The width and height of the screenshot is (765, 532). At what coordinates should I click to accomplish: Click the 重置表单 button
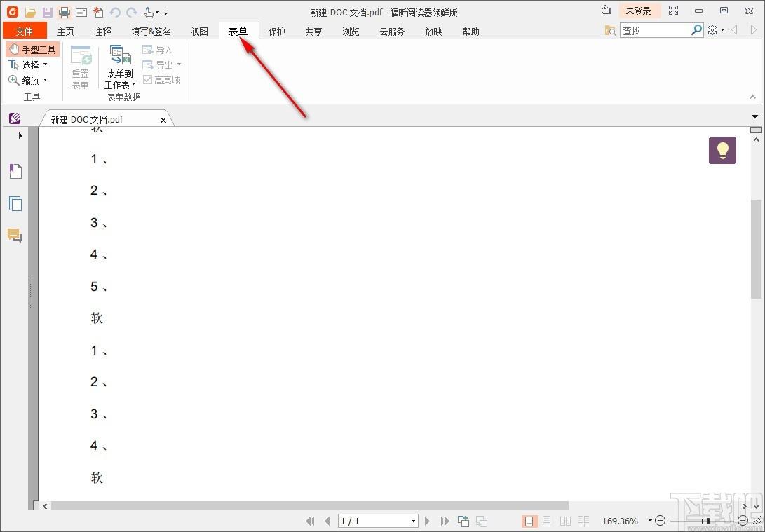(81, 67)
